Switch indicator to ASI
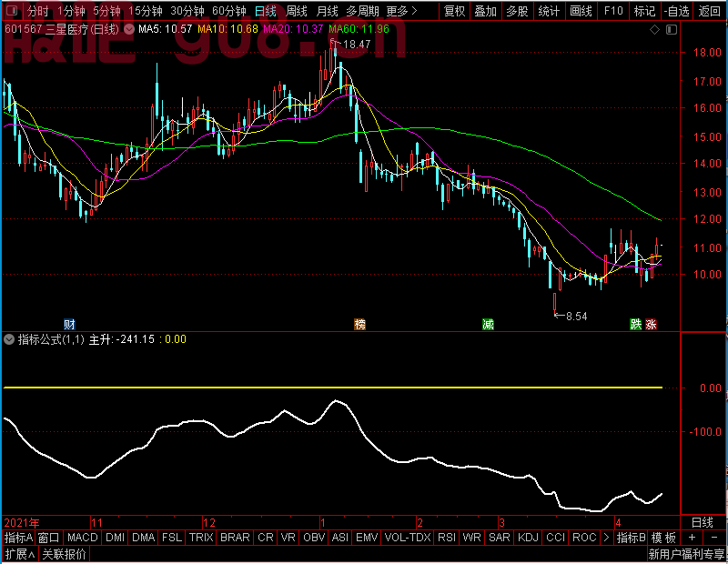 [x=340, y=538]
